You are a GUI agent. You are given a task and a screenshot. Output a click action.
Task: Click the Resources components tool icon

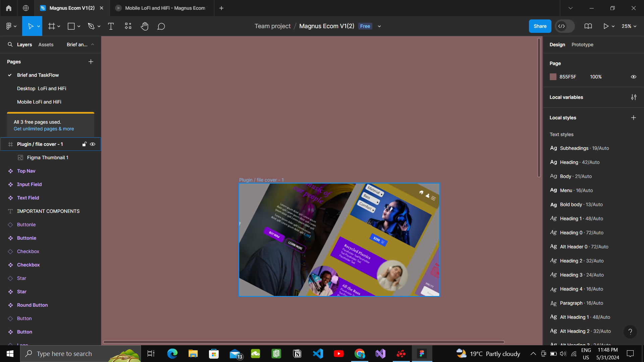pos(128,26)
